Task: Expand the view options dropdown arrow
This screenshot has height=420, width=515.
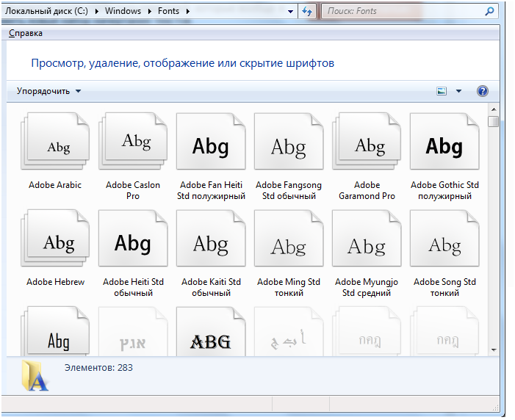Action: tap(459, 91)
